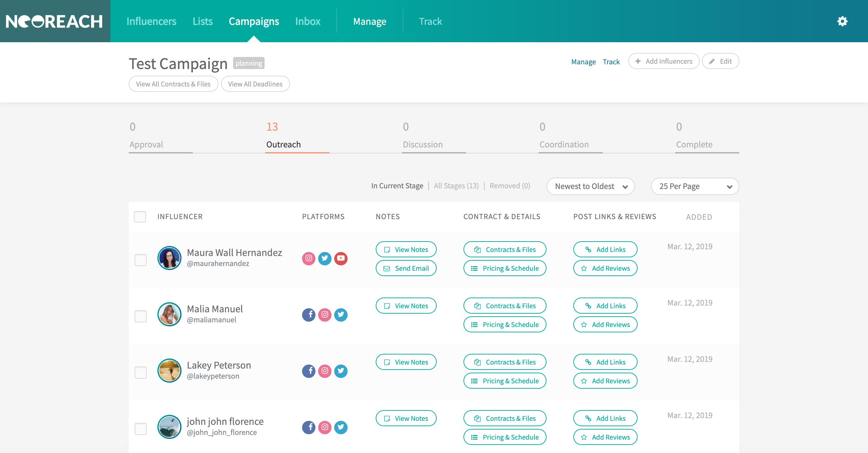The height and width of the screenshot is (453, 868).
Task: Click john john florence's Twitter icon
Action: click(341, 427)
